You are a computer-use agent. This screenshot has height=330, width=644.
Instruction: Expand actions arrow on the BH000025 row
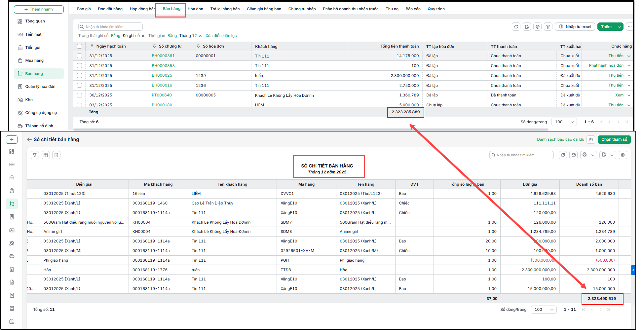coord(629,76)
